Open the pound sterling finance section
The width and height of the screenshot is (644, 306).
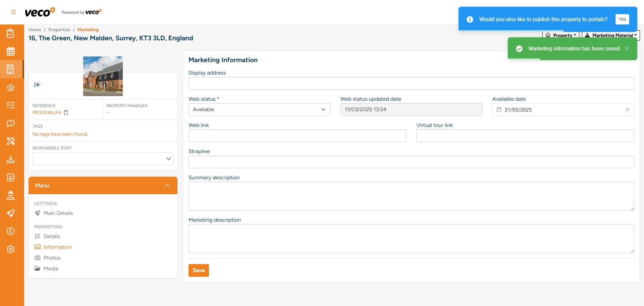pyautogui.click(x=11, y=231)
